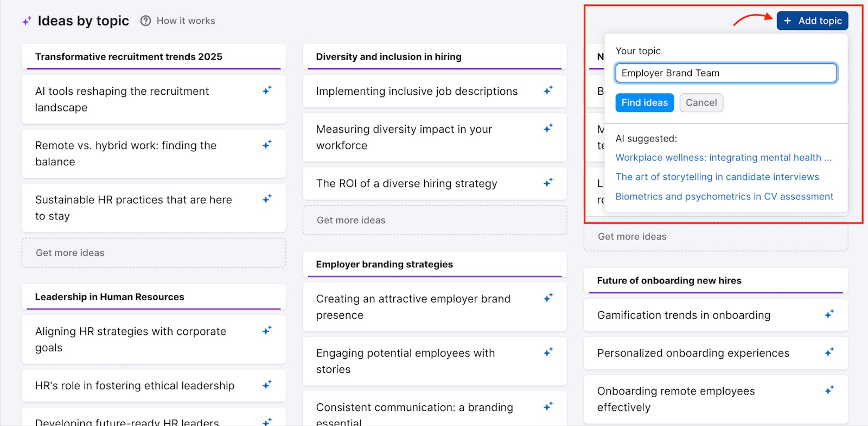Click the Add topic button
This screenshot has height=426, width=868.
coord(812,21)
